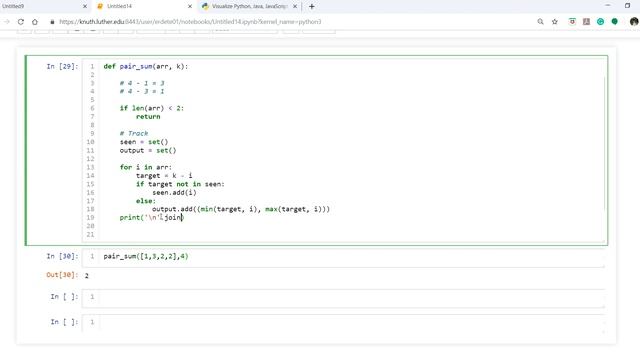This screenshot has height=360, width=640.
Task: Click the 'seen.add(i)' line
Action: (x=174, y=193)
